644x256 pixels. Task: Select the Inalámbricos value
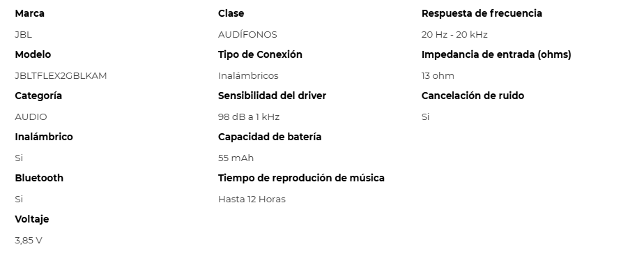(x=248, y=75)
